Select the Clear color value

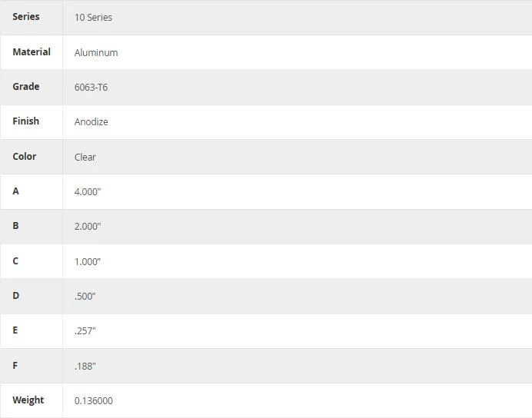click(x=85, y=157)
